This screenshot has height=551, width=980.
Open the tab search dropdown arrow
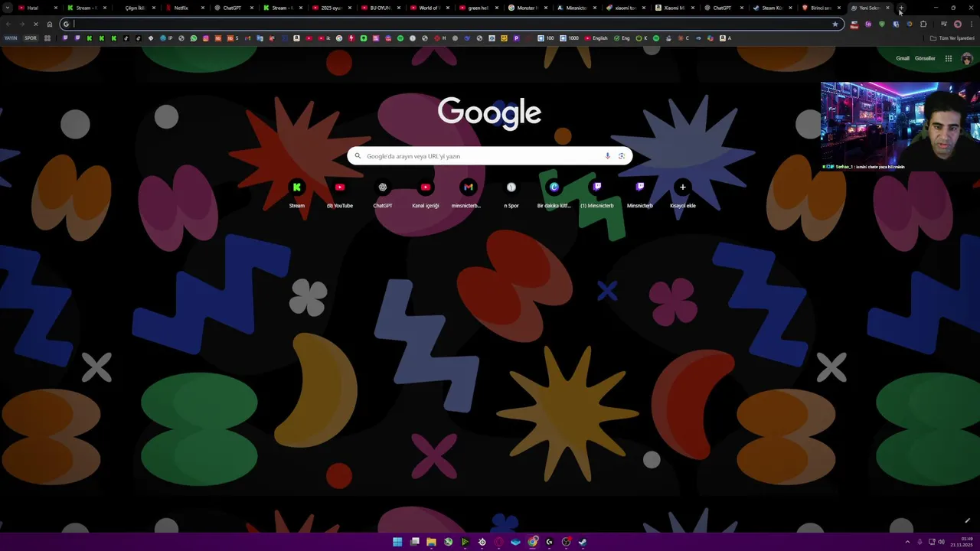point(7,8)
